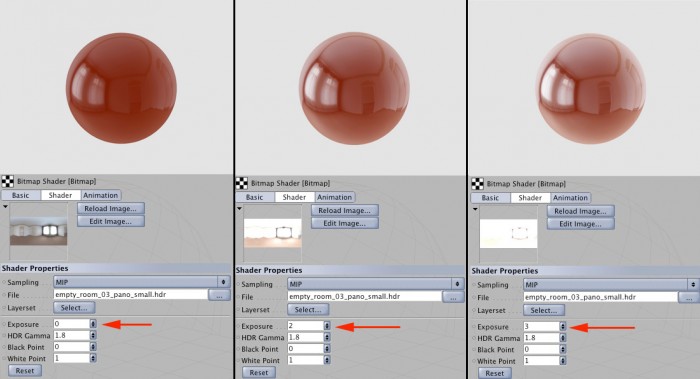The width and height of the screenshot is (700, 379).
Task: Click Exposure stepper arrows in left panel
Action: pyautogui.click(x=93, y=324)
